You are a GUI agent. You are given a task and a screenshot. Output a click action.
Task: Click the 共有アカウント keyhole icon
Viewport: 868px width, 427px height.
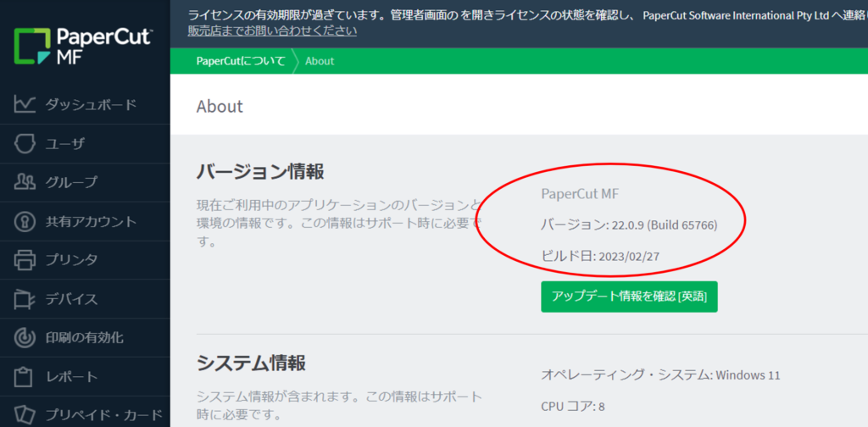(25, 221)
